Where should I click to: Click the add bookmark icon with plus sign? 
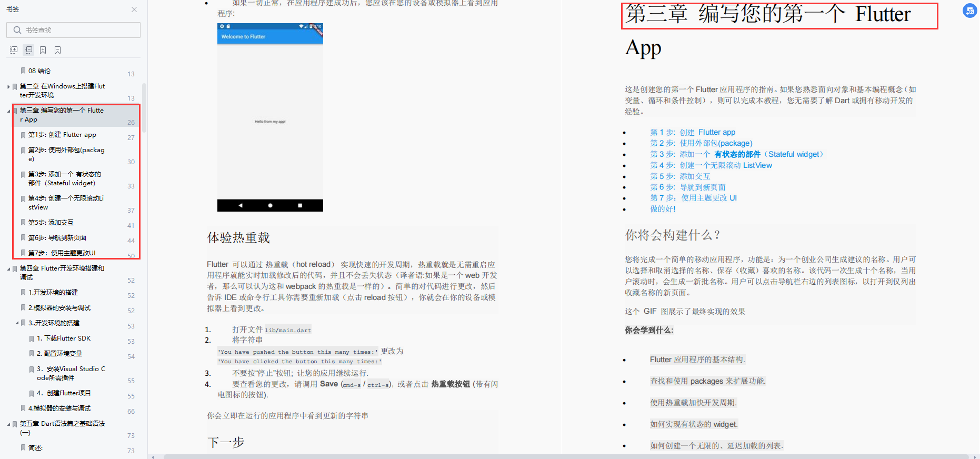[43, 50]
